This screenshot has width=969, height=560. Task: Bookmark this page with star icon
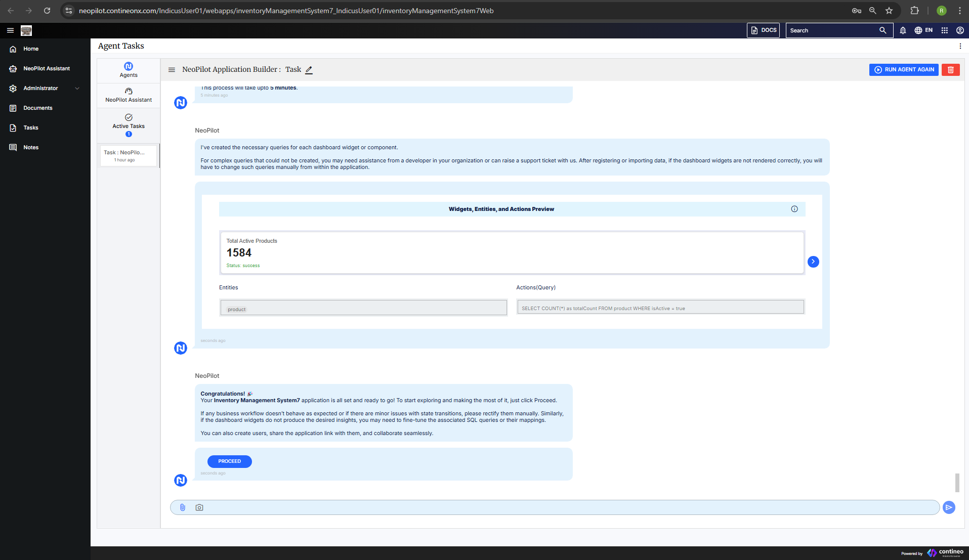889,11
